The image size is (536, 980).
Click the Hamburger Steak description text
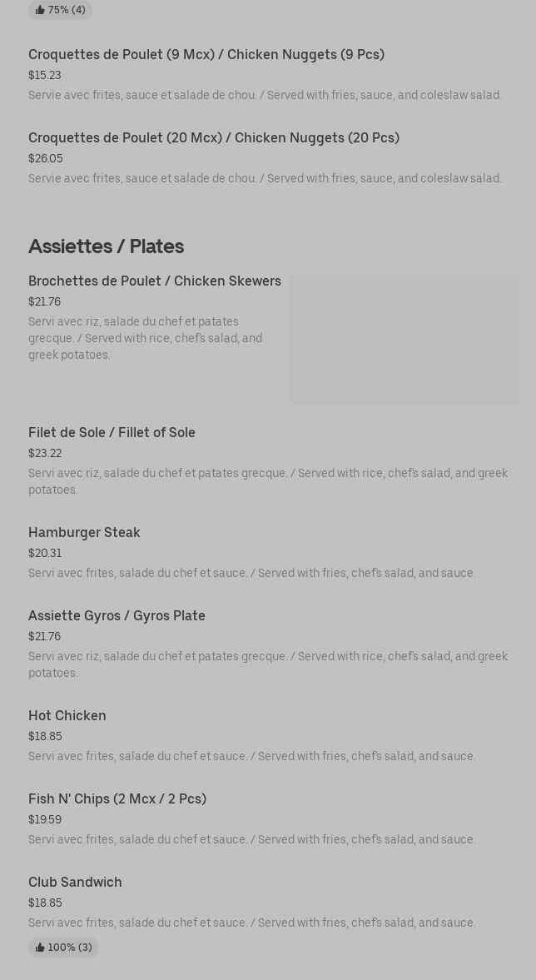coord(251,574)
